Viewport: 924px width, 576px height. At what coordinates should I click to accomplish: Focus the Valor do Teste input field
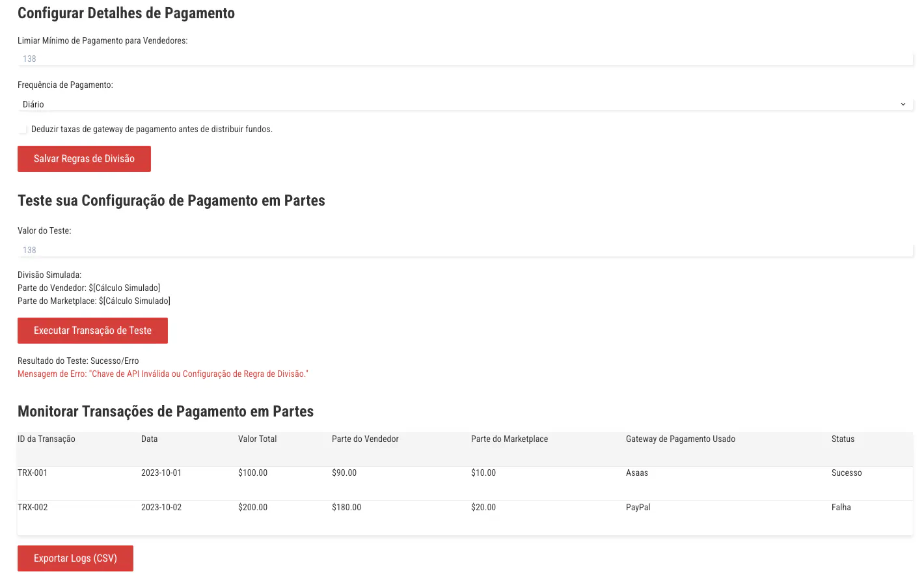(x=465, y=250)
